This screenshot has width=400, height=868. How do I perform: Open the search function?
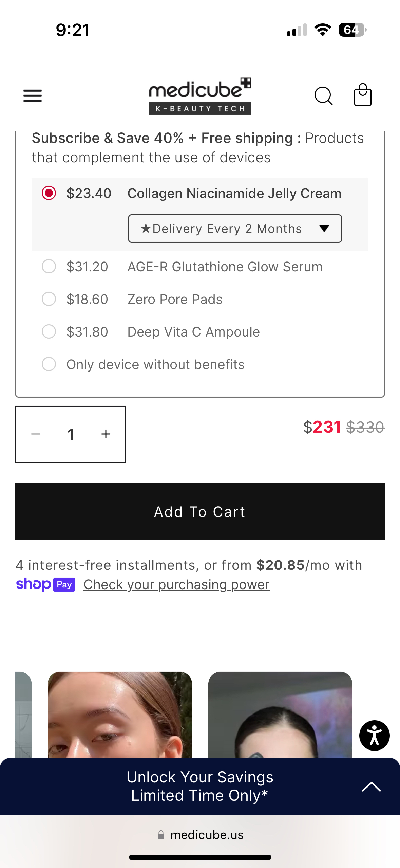coord(323,95)
